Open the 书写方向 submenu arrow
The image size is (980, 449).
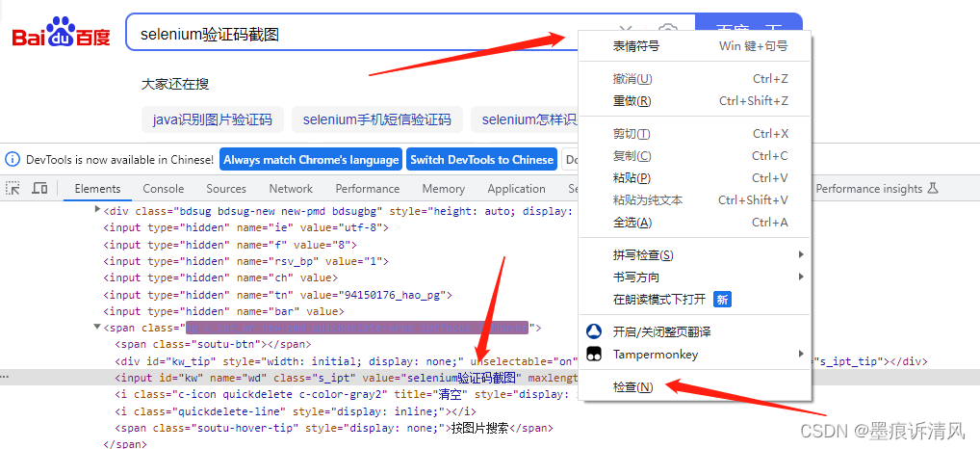(x=801, y=277)
